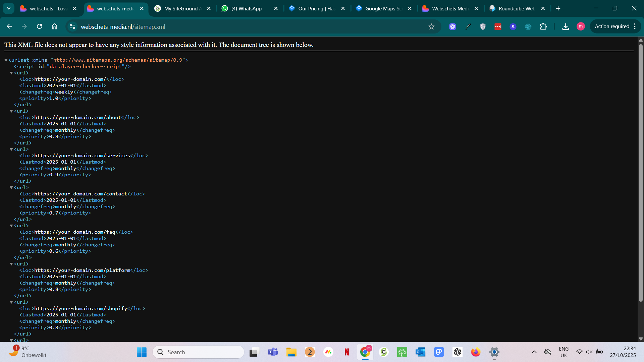The width and height of the screenshot is (644, 362).
Task: Collapse the url node for /about
Action: 11,111
